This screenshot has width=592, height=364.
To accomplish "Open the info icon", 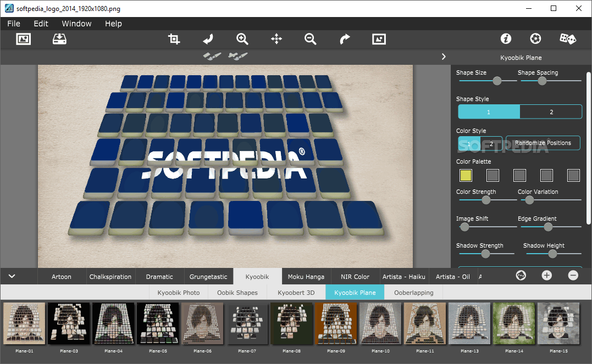I will pos(506,38).
